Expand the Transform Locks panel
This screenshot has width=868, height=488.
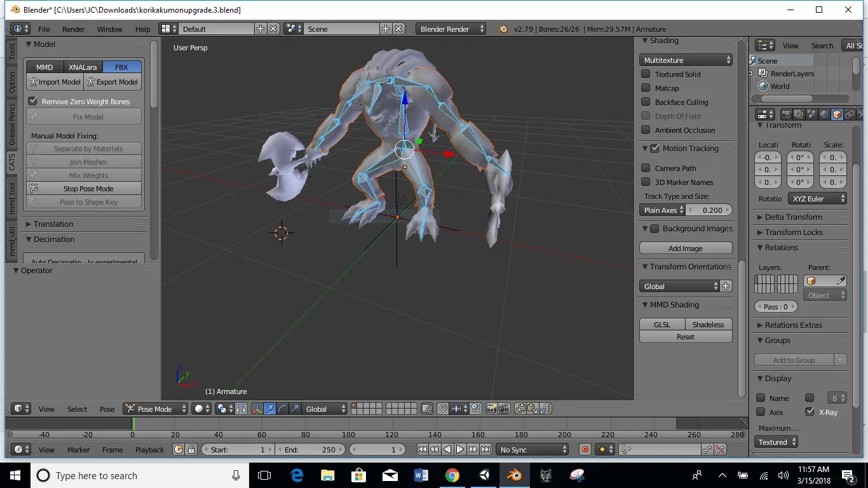click(793, 232)
